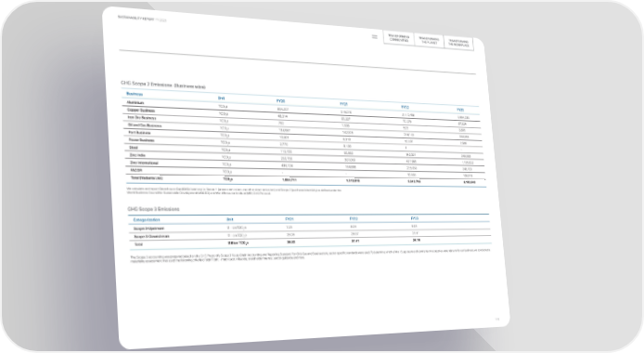Select the Port Business row label
The image size is (644, 353).
pos(139,133)
